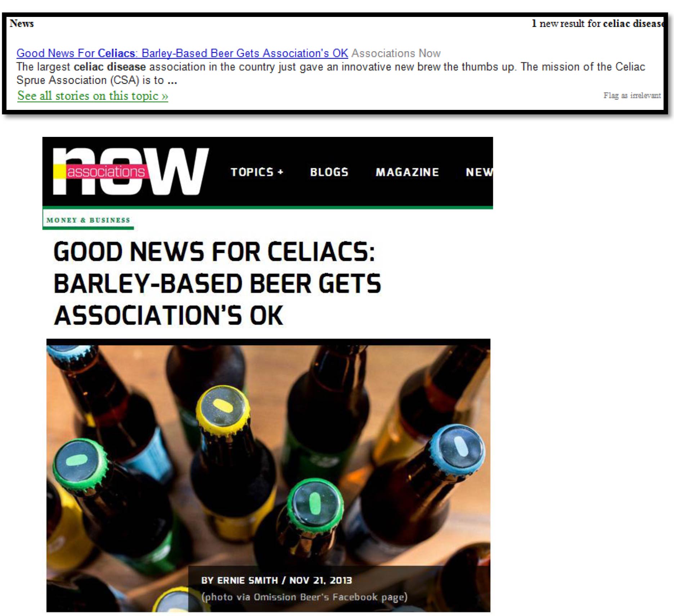This screenshot has width=674, height=616.
Task: Click the Associations Now logo
Action: (x=131, y=171)
